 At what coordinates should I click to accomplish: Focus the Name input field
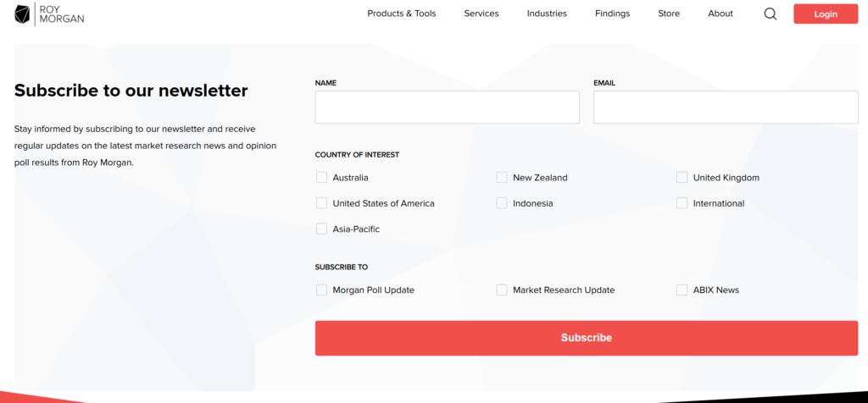coord(448,108)
